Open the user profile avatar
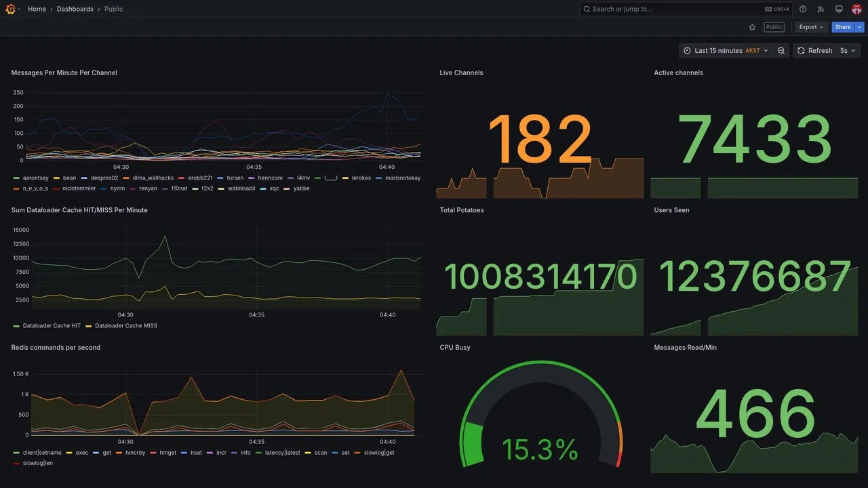This screenshot has height=488, width=868. (856, 9)
